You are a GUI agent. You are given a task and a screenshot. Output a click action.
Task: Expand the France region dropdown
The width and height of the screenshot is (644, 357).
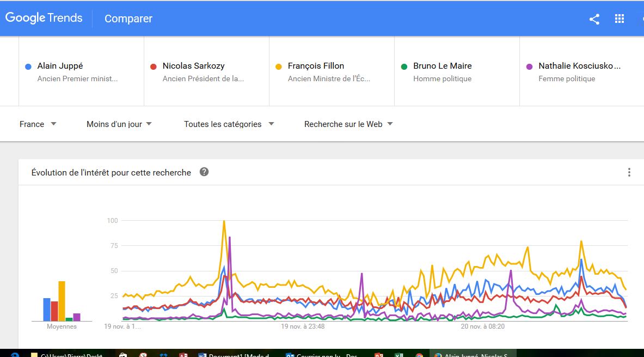point(38,124)
